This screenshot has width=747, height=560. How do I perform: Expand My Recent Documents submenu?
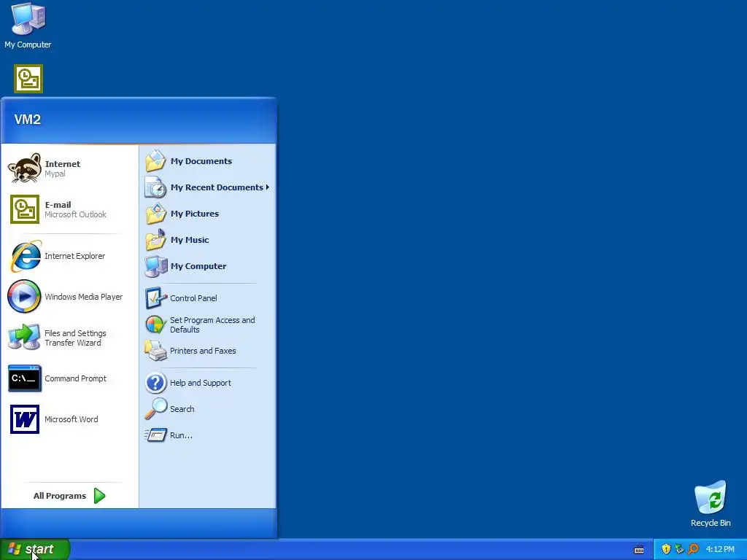[x=207, y=187]
